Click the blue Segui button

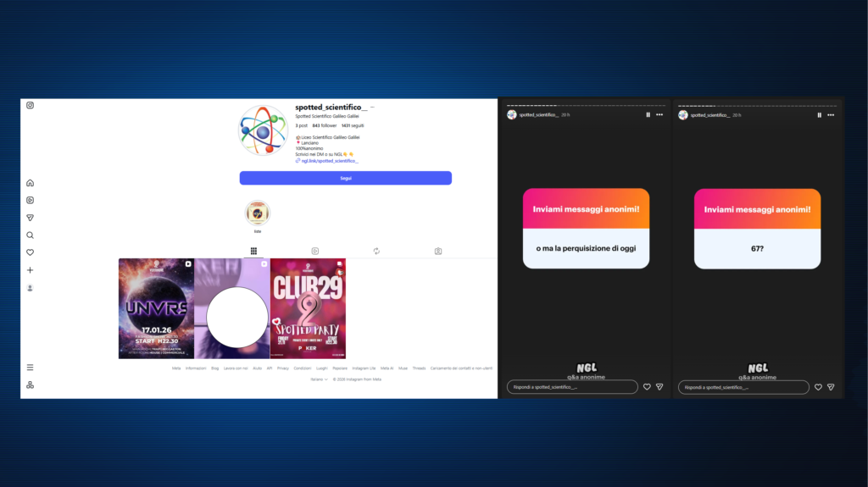coord(346,178)
